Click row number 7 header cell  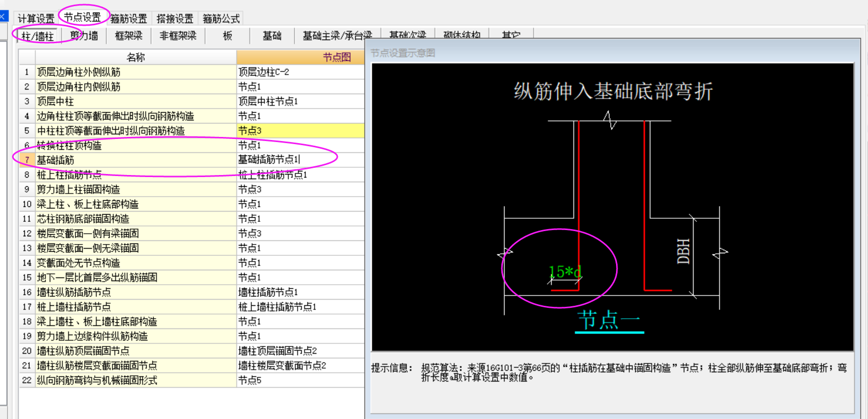(27, 160)
